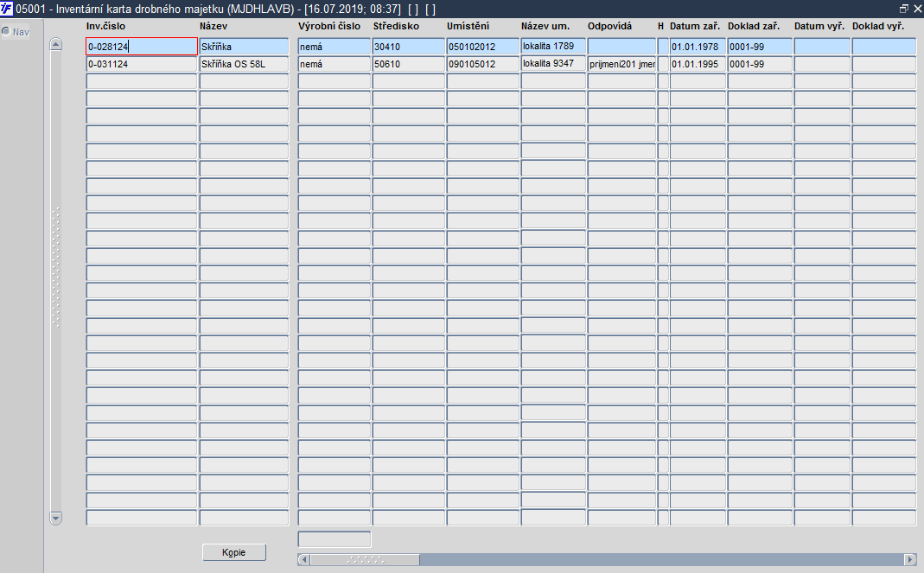Click the Datum zař. column header

(695, 26)
